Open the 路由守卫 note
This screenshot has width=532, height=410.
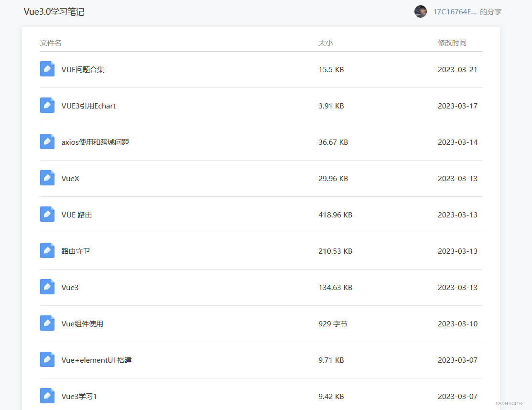(76, 251)
